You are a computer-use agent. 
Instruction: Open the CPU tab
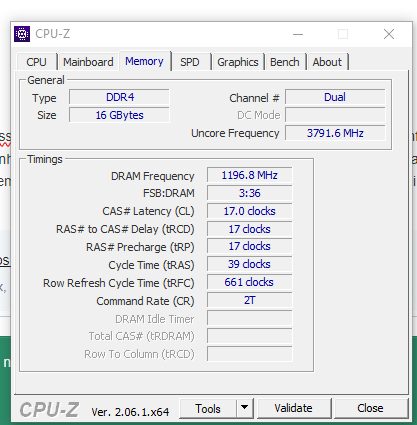pyautogui.click(x=36, y=62)
